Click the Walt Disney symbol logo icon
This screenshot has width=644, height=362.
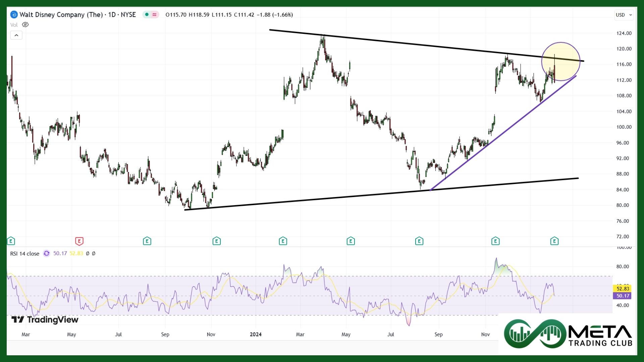(x=14, y=15)
